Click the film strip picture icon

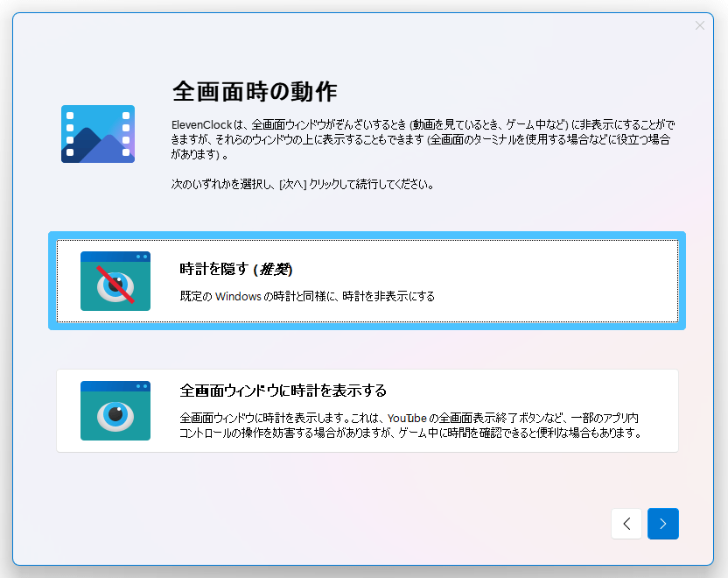click(x=98, y=134)
